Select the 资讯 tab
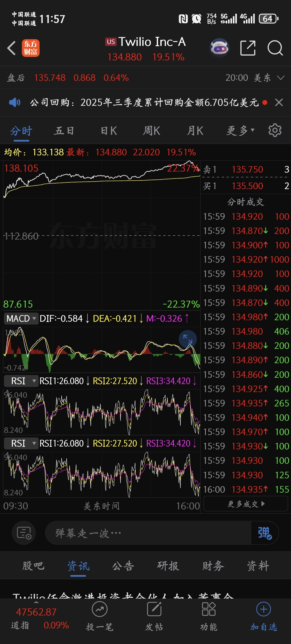Viewport: 291px width, 644px height. 78,566
